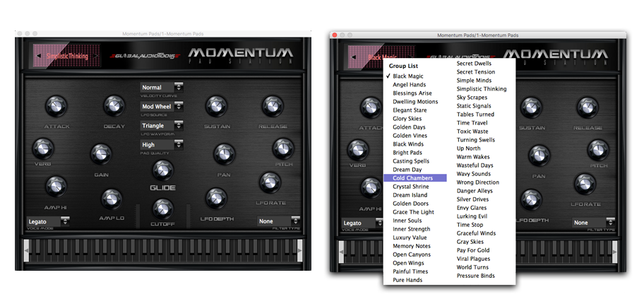The height and width of the screenshot is (304, 644).
Task: Click the Decay knob in left window
Action: pyautogui.click(x=114, y=106)
